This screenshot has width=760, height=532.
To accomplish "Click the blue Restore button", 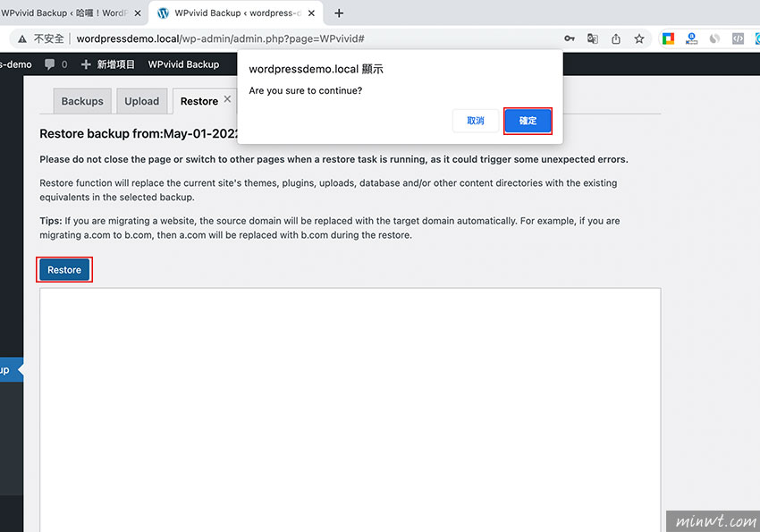I will click(64, 270).
